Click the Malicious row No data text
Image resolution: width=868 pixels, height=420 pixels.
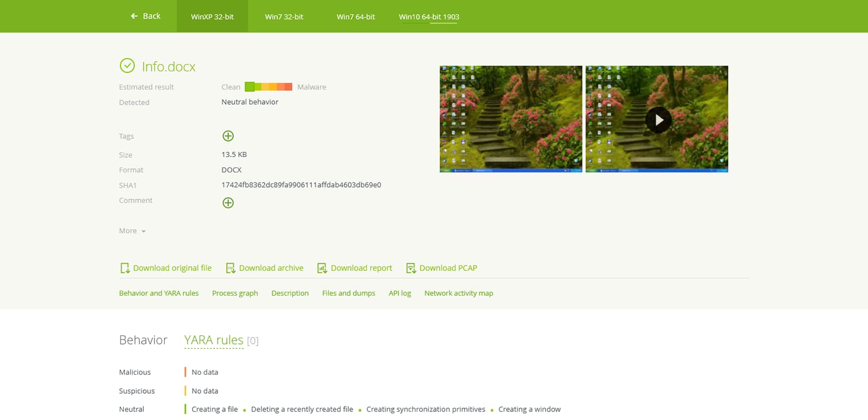tap(205, 372)
